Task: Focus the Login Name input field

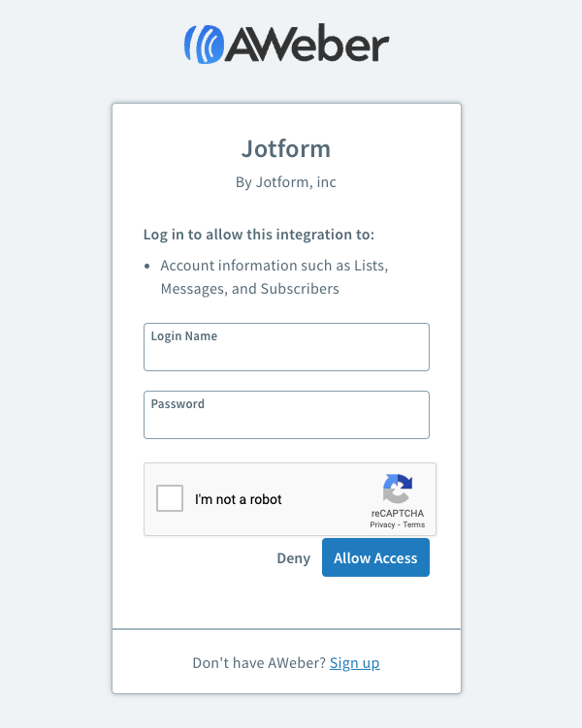Action: click(x=286, y=354)
